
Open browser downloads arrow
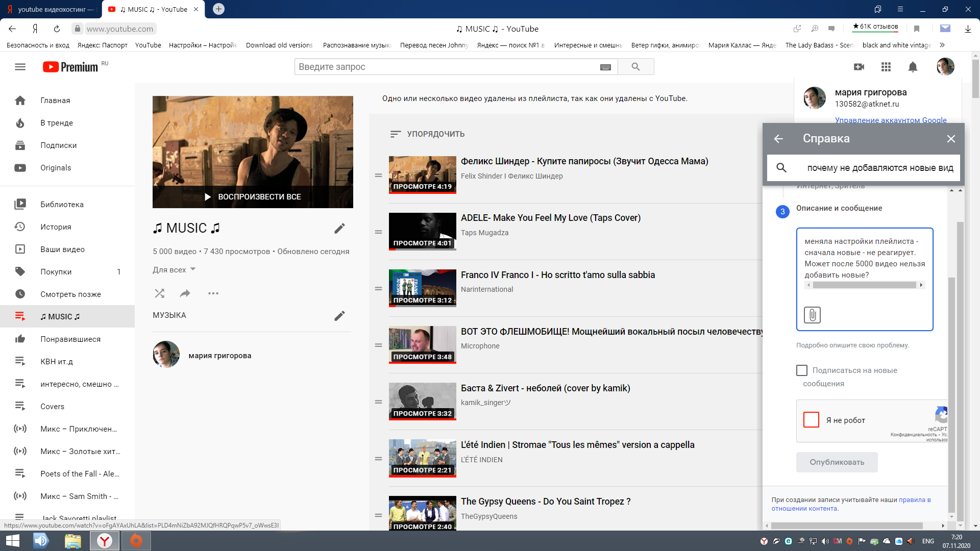tap(968, 29)
